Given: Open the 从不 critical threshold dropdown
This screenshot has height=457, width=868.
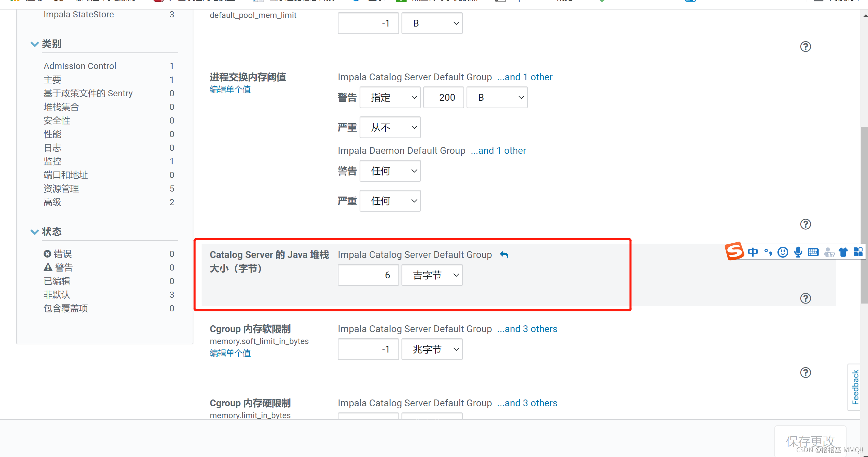Looking at the screenshot, I should tap(390, 128).
